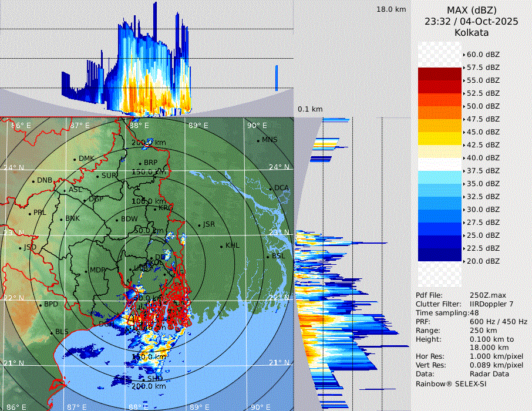Click the BDW station marker
Viewport: 532px width, 411px height.
pos(117,220)
